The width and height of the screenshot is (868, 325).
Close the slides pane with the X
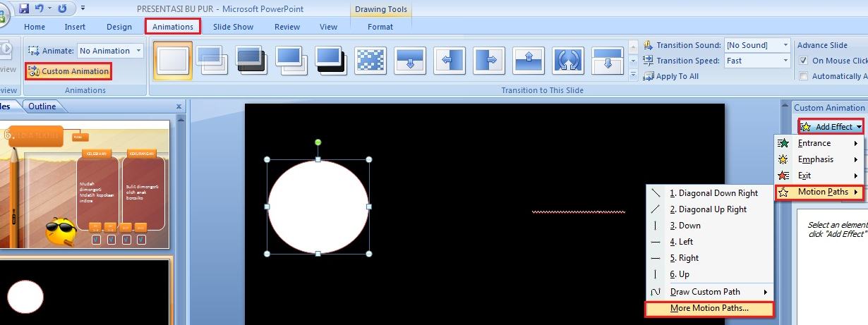click(x=179, y=106)
